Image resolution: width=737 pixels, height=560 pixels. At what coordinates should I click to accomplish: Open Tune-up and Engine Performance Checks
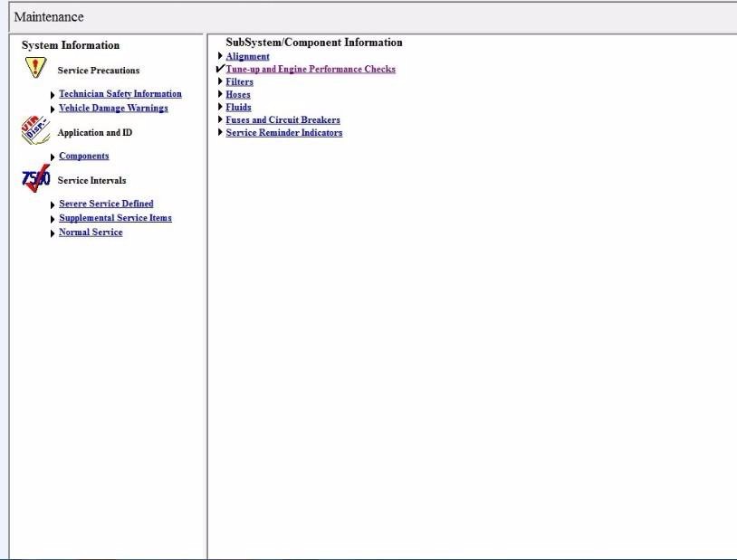311,70
